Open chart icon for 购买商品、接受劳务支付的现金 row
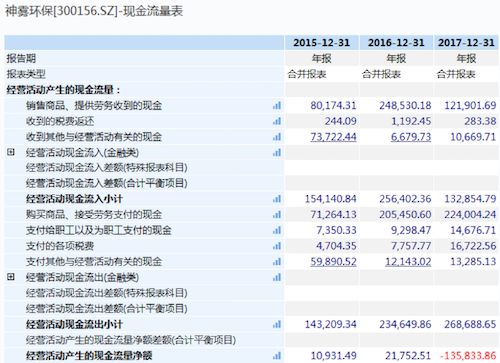Image resolution: width=500 pixels, height=363 pixels. (x=277, y=215)
